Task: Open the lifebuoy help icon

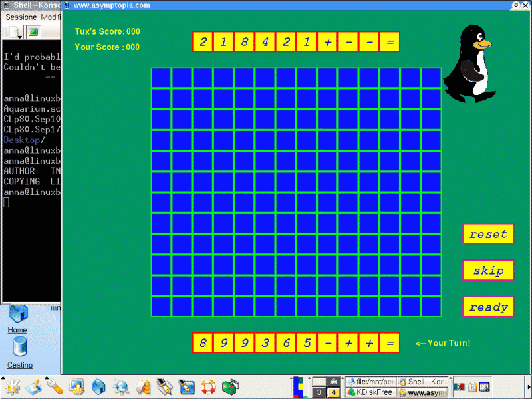Action: (x=208, y=387)
